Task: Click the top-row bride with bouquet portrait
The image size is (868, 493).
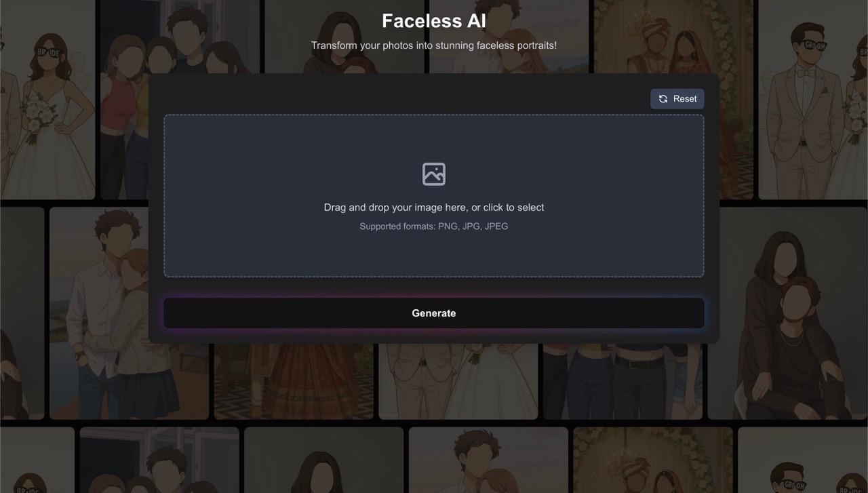Action: click(47, 102)
